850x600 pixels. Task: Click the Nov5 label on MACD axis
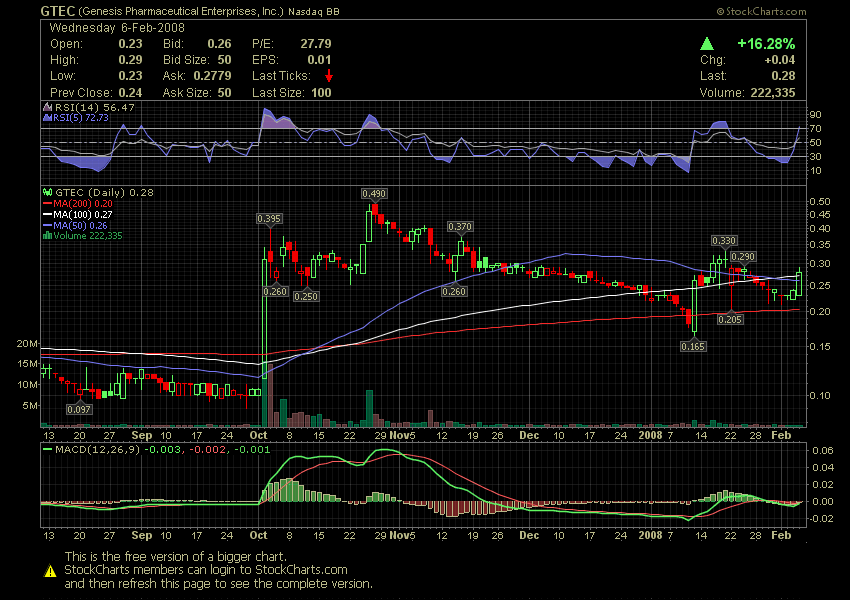tap(402, 535)
